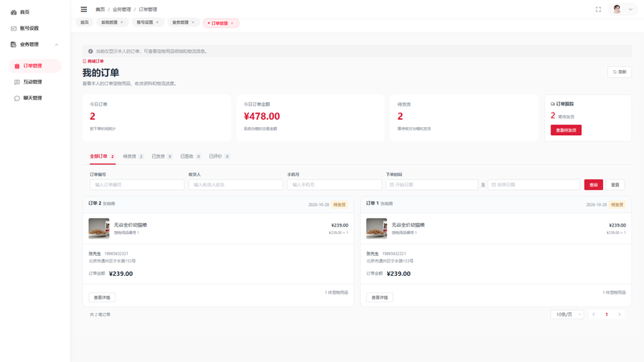Switch to 全部订单 tab

102,156
